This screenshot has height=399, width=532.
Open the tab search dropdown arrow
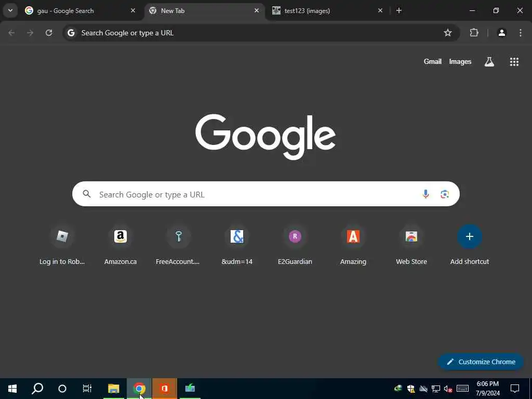pos(10,10)
